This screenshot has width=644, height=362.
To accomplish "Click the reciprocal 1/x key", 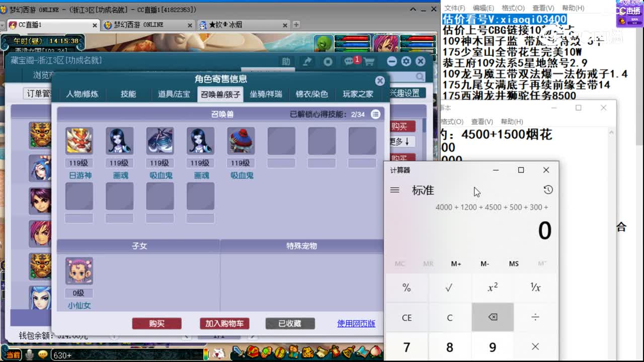I will click(535, 288).
